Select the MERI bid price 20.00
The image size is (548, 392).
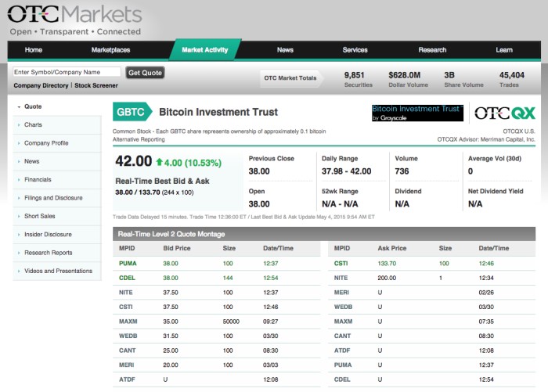click(171, 365)
